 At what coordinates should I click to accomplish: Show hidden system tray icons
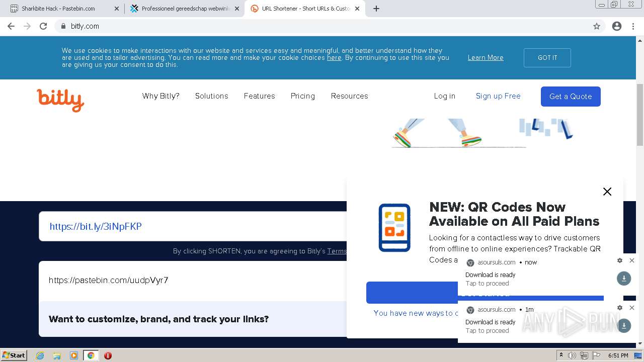561,355
